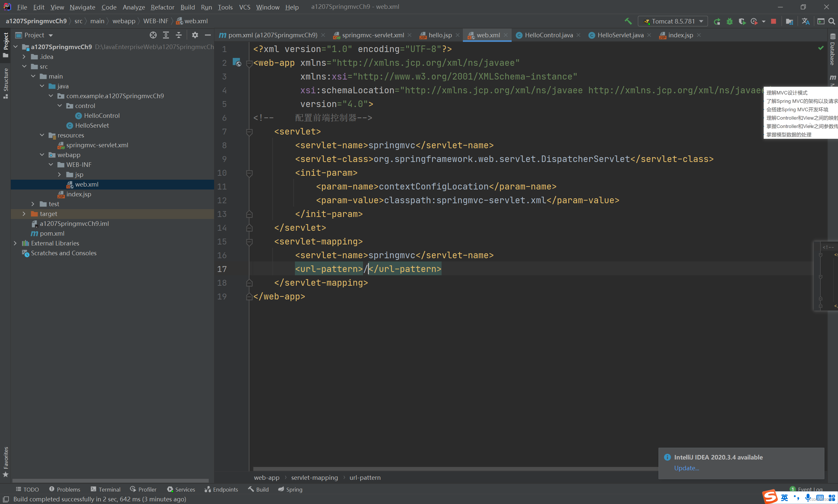Click the Update... link in notification
The height and width of the screenshot is (504, 838).
[686, 468]
